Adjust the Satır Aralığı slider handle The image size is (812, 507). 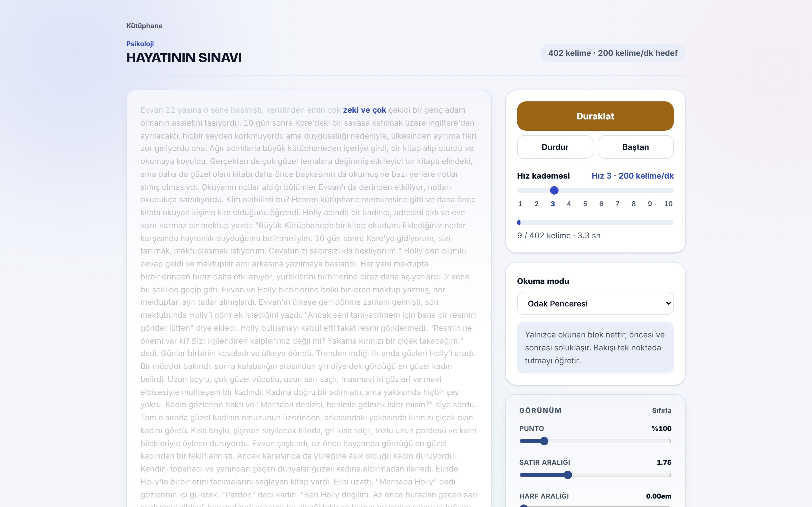567,475
